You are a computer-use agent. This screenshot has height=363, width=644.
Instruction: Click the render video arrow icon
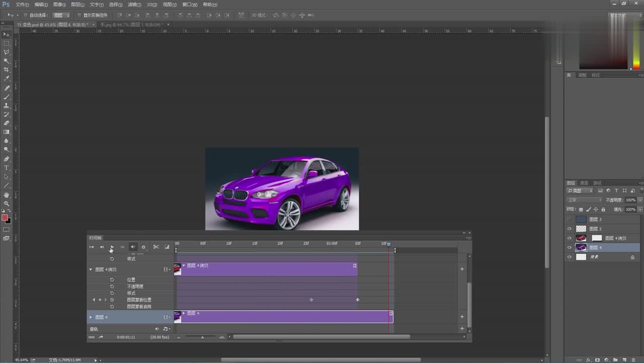[101, 337]
